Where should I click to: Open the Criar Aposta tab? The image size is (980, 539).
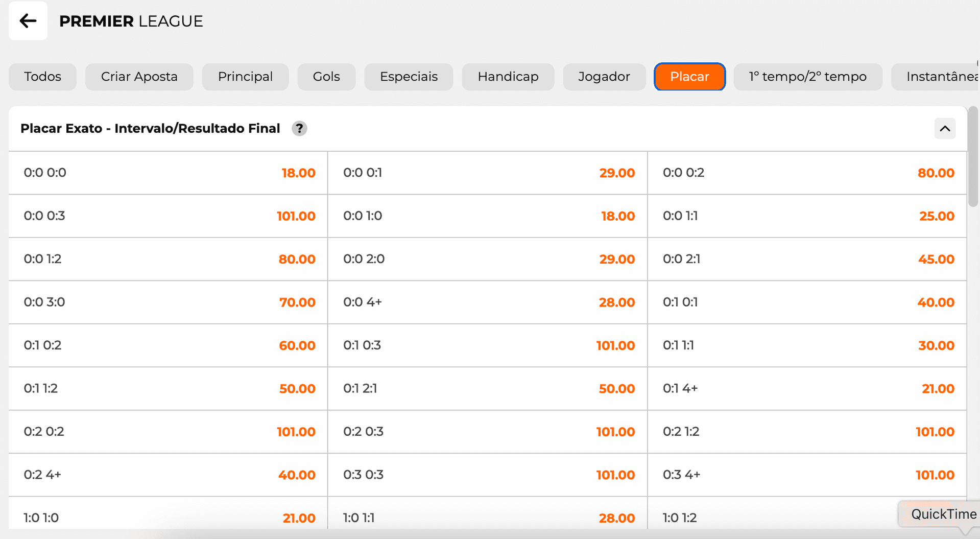139,77
